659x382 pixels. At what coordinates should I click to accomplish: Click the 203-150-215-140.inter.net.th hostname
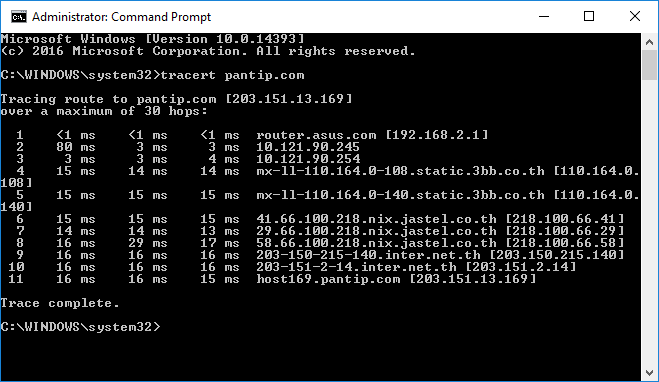(369, 255)
